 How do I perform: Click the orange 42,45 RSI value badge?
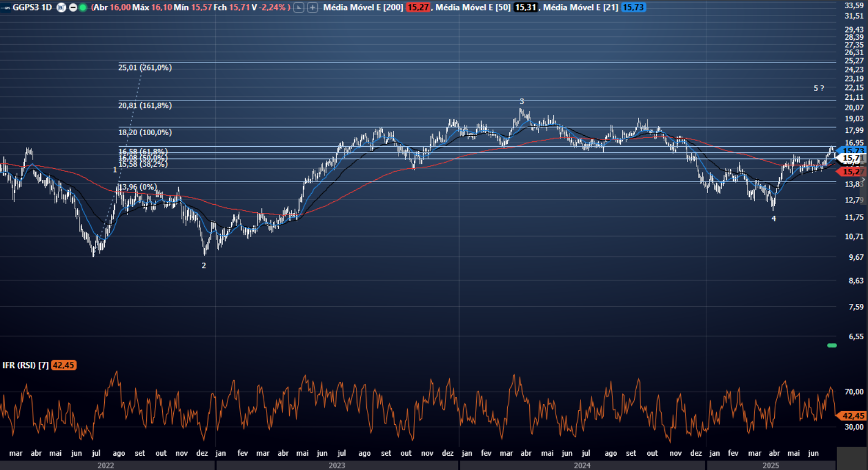[63, 365]
